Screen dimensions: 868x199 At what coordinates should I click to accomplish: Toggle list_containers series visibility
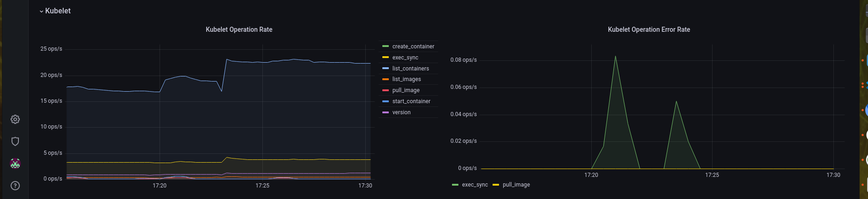tap(410, 69)
